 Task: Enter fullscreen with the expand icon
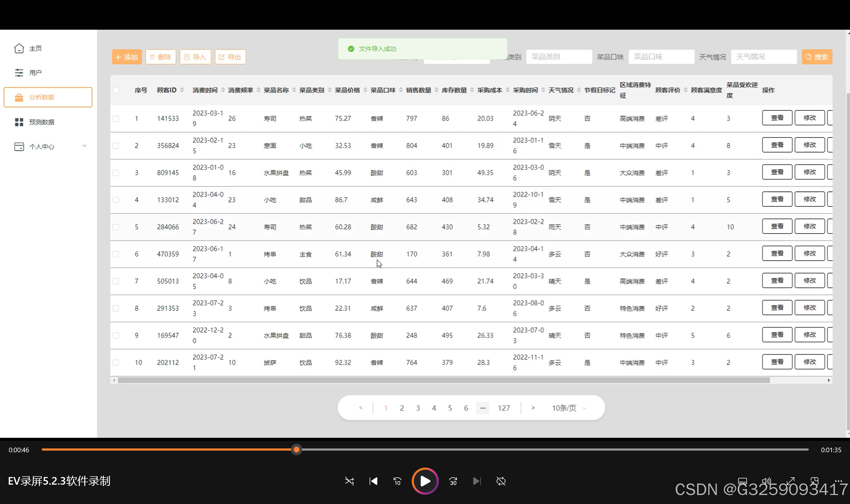pos(790,481)
